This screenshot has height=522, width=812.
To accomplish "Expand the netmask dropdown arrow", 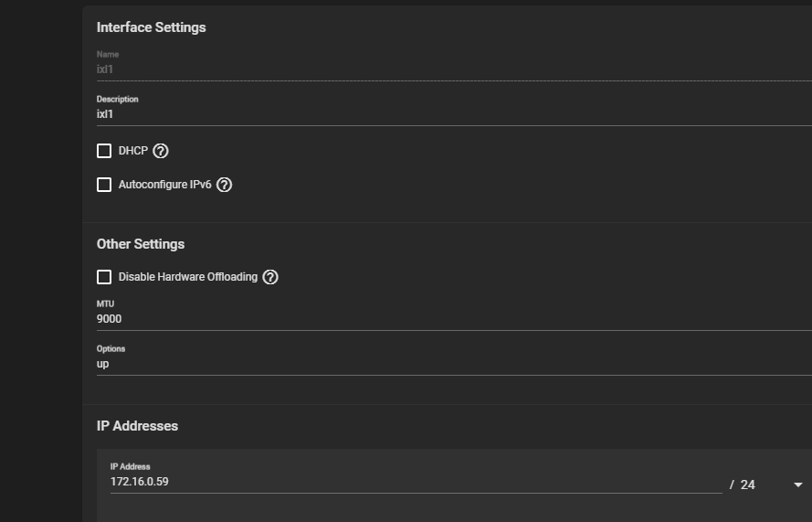I will 798,485.
